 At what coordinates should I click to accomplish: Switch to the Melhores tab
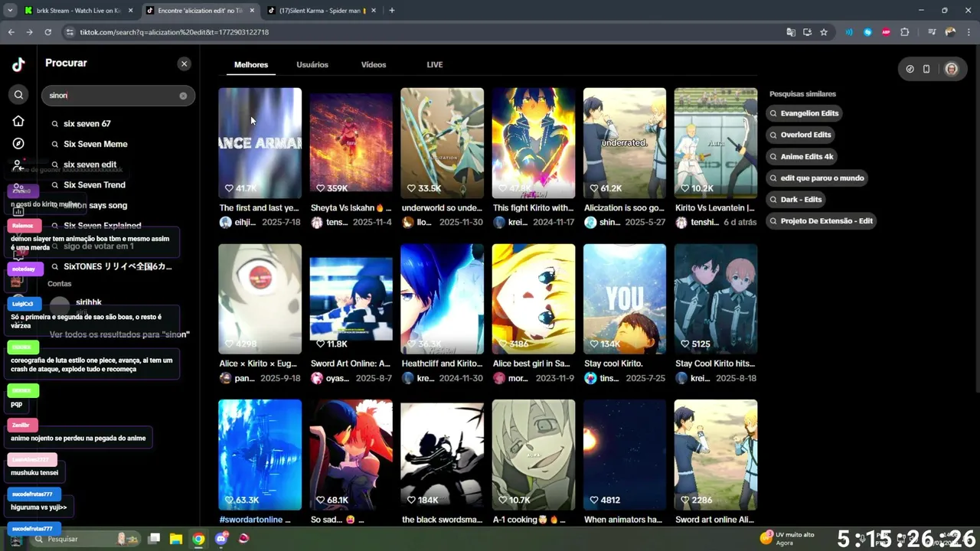(251, 65)
